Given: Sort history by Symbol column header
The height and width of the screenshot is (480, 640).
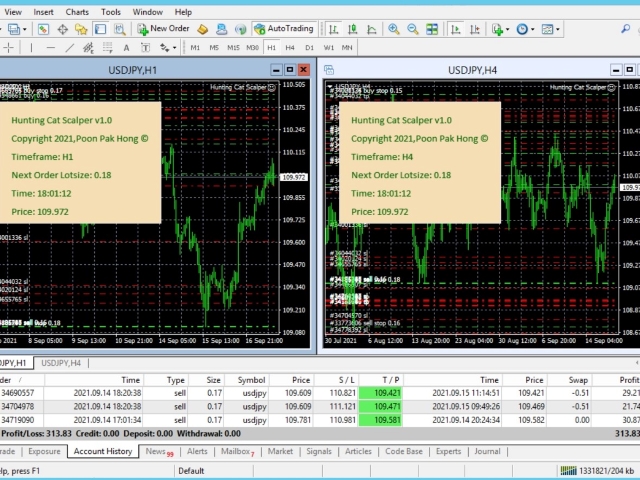Looking at the screenshot, I should point(247,380).
